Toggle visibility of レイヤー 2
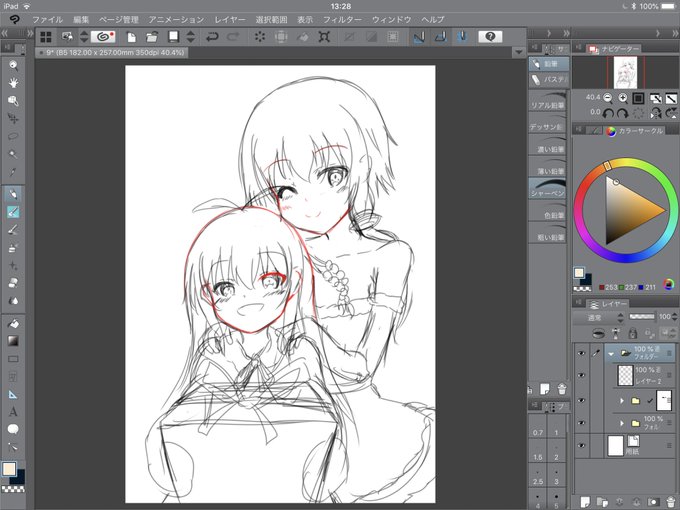Viewport: 680px width, 510px height. coord(581,375)
